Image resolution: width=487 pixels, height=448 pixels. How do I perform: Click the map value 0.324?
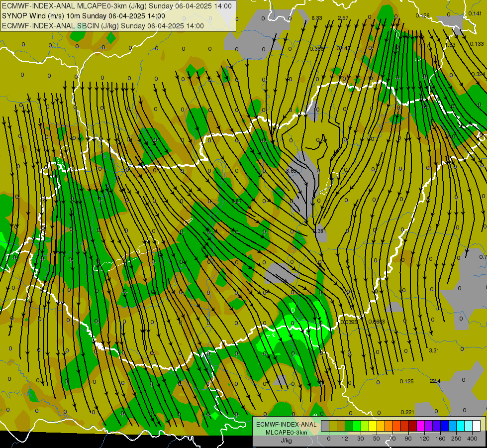coord(479,74)
